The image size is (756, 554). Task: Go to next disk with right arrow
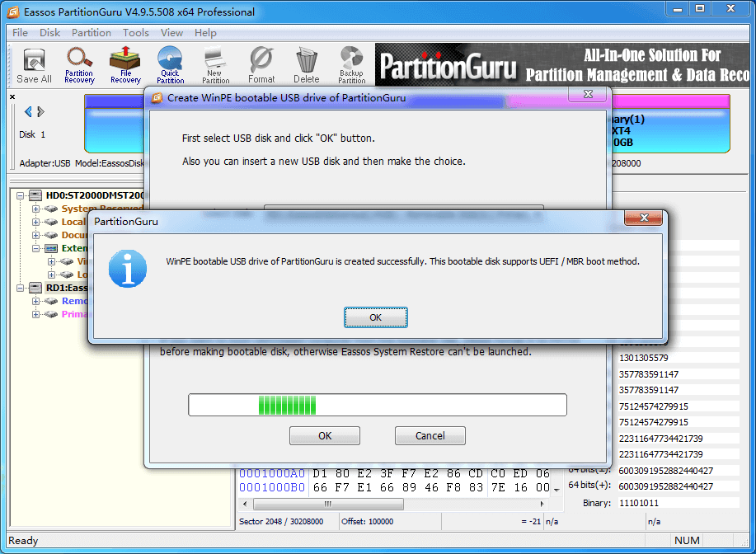pyautogui.click(x=41, y=112)
